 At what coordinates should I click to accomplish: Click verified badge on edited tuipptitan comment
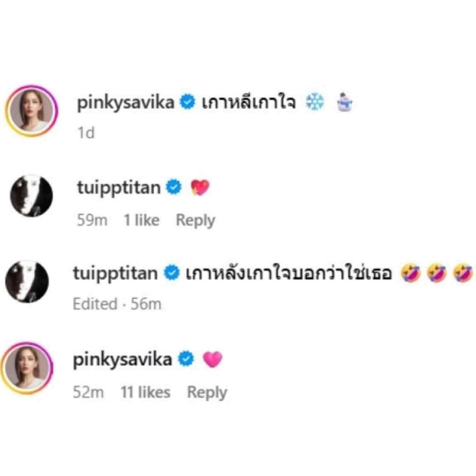(x=172, y=273)
